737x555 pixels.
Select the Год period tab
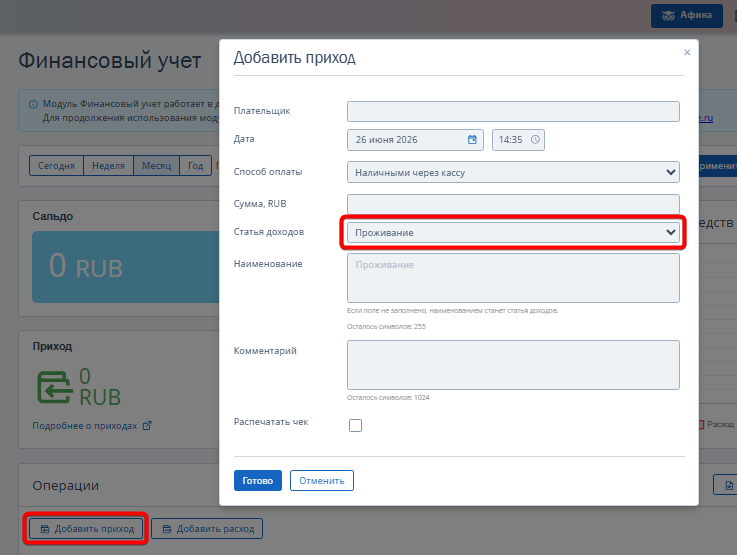click(196, 166)
